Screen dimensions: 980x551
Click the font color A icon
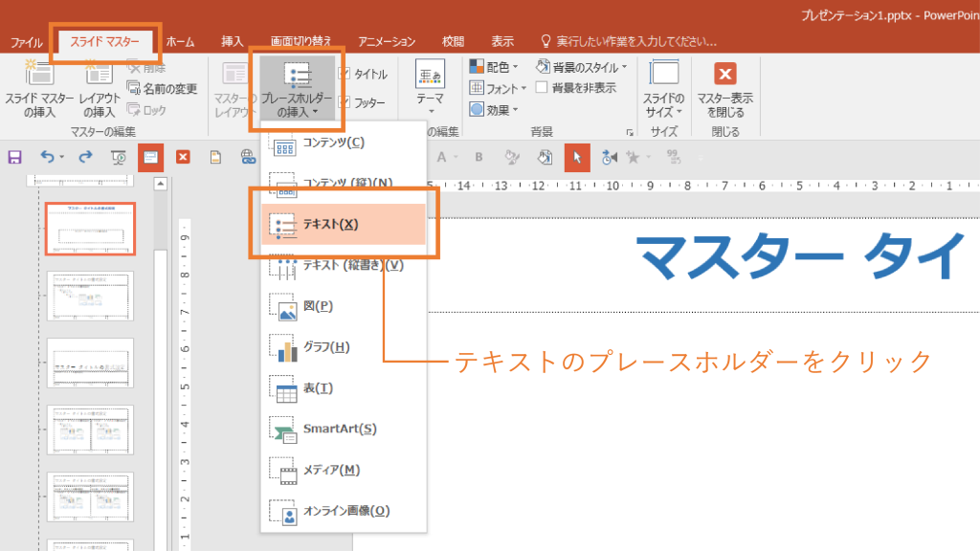[x=441, y=158]
